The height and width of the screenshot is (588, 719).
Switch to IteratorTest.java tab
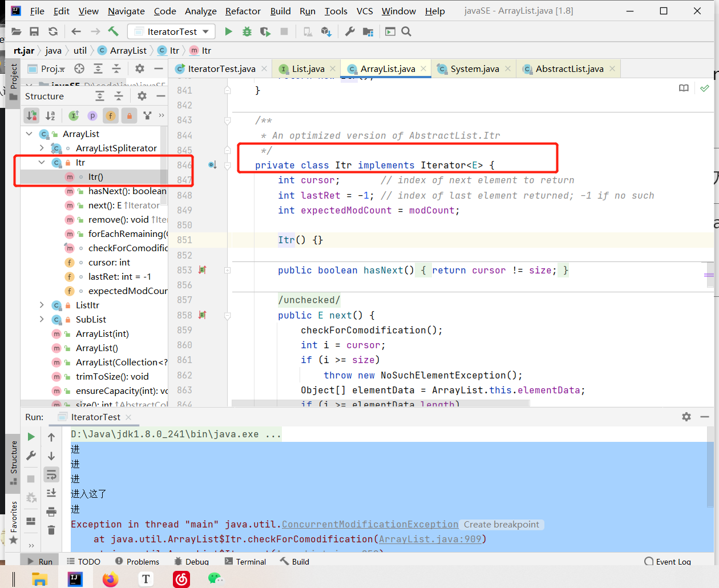(222, 69)
